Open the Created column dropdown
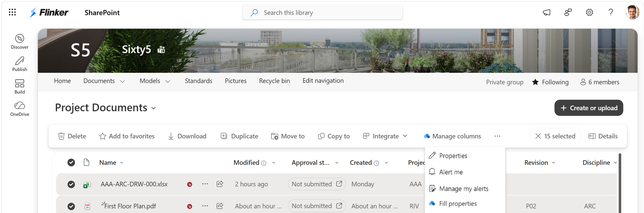644x213 pixels. tap(386, 163)
